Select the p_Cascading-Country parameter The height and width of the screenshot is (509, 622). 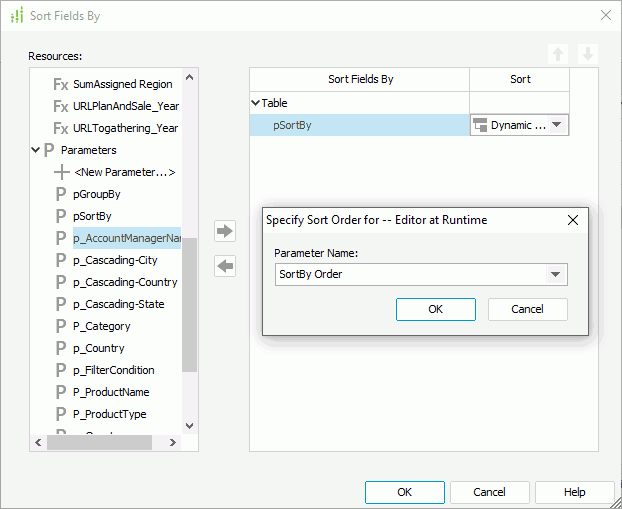(x=125, y=282)
